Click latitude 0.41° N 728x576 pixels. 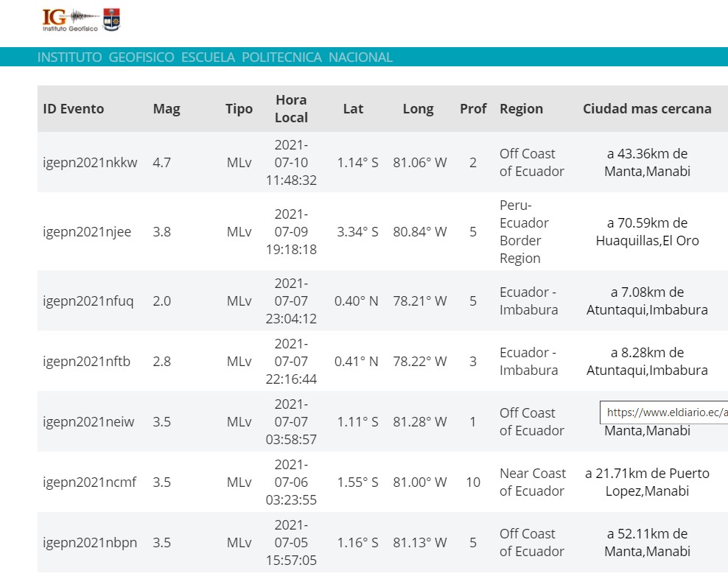356,361
